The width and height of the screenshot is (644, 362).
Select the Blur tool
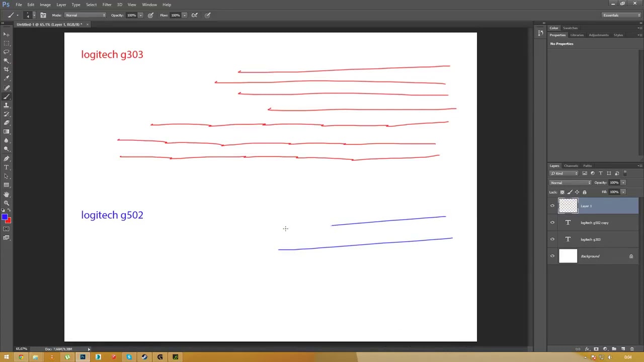point(7,140)
